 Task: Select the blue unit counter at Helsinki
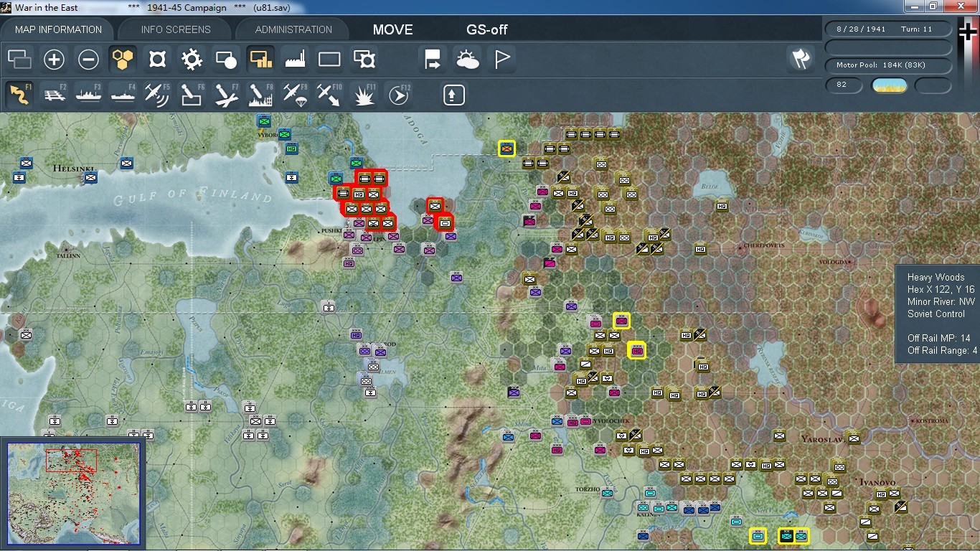[90, 176]
